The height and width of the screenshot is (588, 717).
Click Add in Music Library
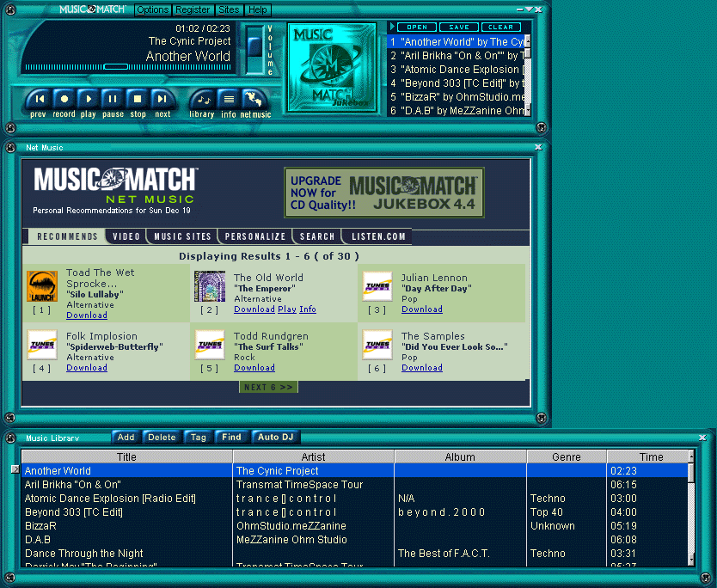[x=126, y=437]
